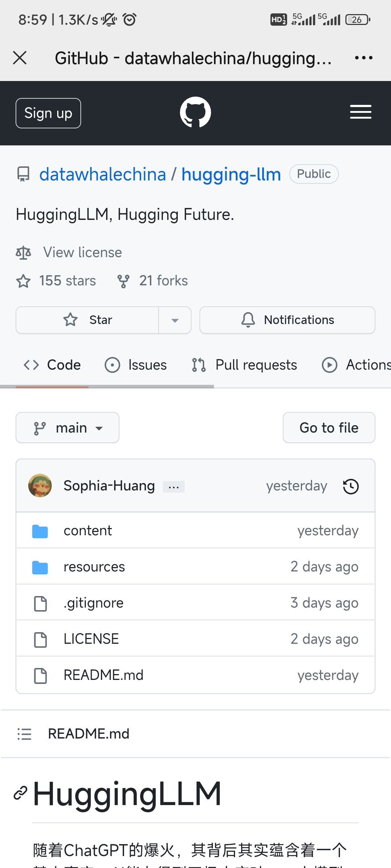The height and width of the screenshot is (868, 391).
Task: Click the HuggingLLM heading anchor link icon
Action: 21,793
